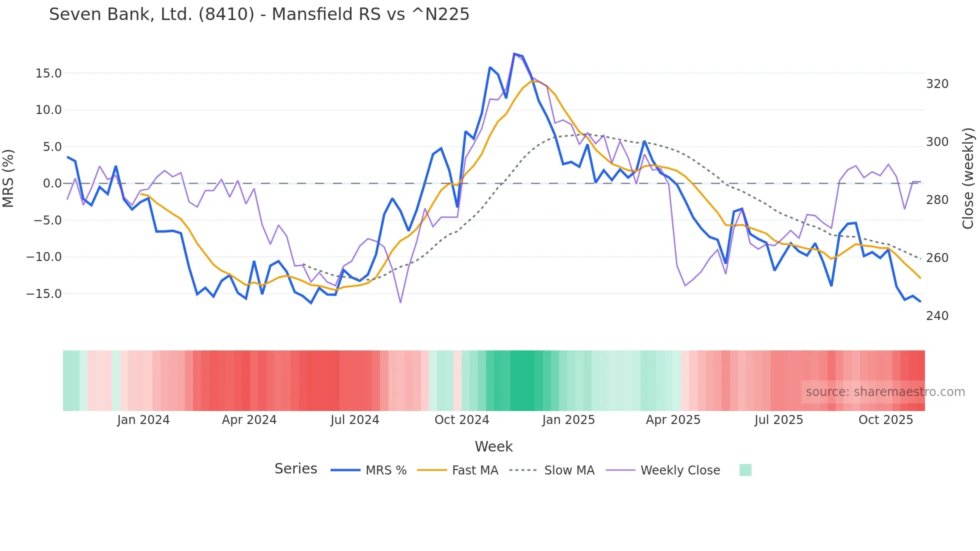Viewport: 980px width, 551px height.
Task: Click the 'Apr 2024' x-axis label
Action: coord(249,419)
